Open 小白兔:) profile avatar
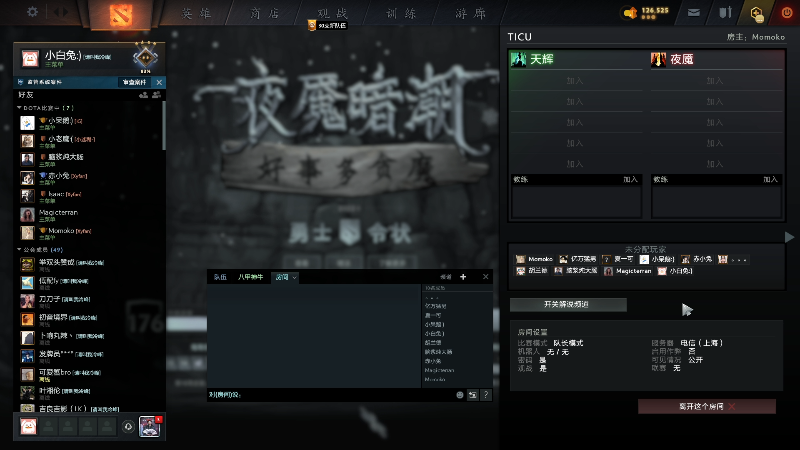The width and height of the screenshot is (800, 450). click(x=30, y=59)
